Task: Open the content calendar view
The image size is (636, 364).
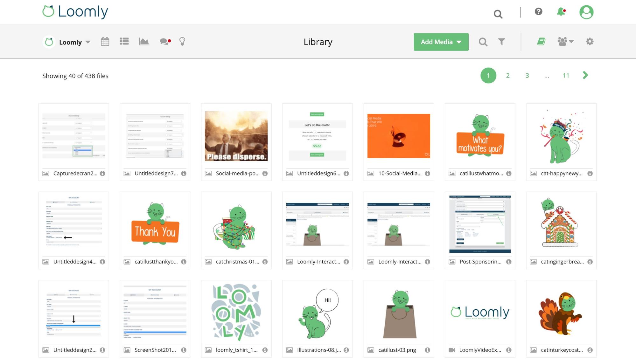Action: coord(105,41)
